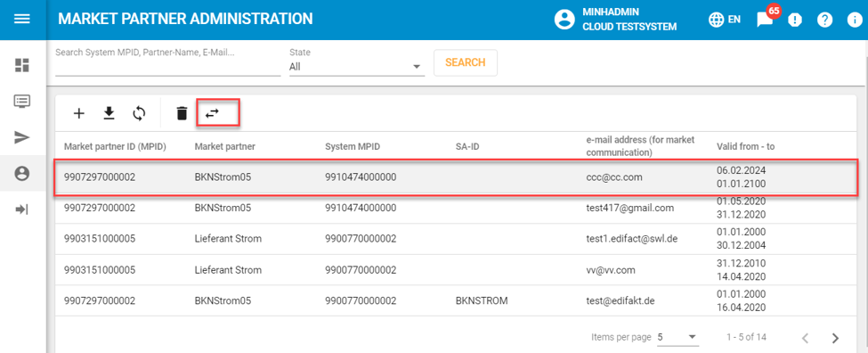Click the user account avatar icon
Viewport: 868px width, 353px height.
tap(564, 20)
